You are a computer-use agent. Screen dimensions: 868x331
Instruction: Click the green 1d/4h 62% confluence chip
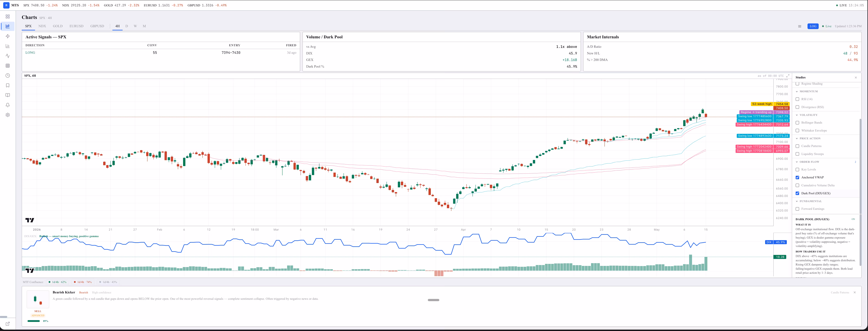[57, 282]
